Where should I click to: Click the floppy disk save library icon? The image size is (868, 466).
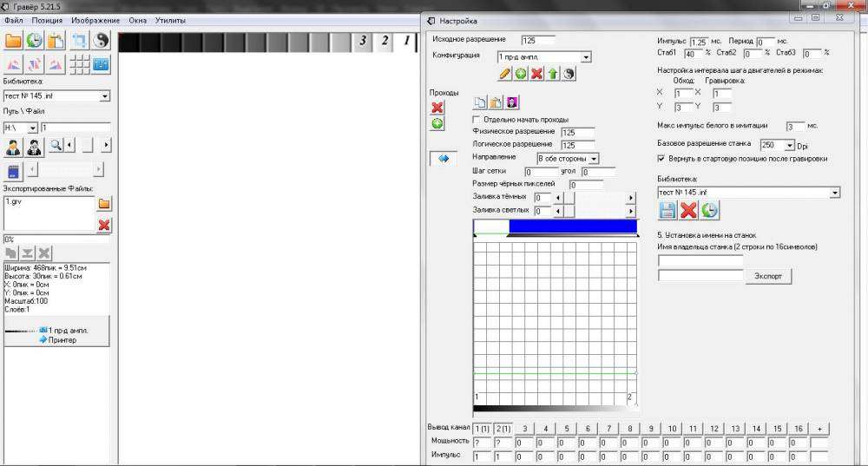667,210
